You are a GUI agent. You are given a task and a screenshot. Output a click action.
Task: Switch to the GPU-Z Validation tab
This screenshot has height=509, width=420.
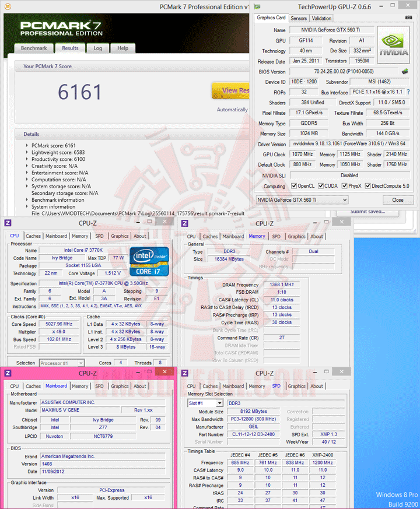click(x=321, y=19)
